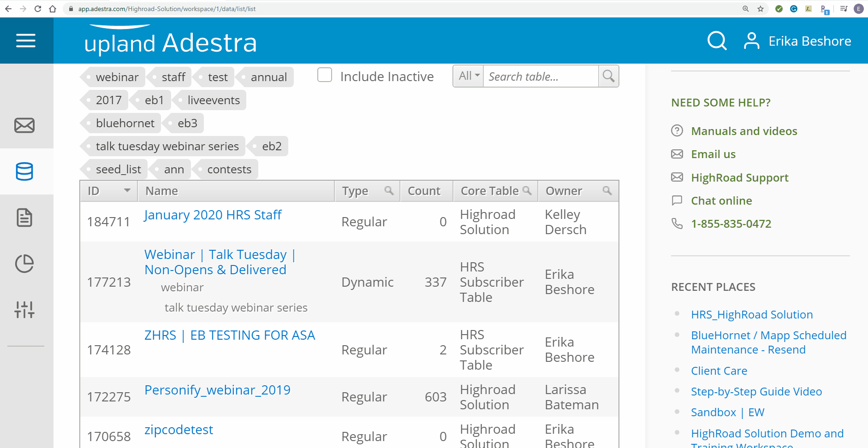Toggle the 'contests' tag filter

[x=228, y=169]
